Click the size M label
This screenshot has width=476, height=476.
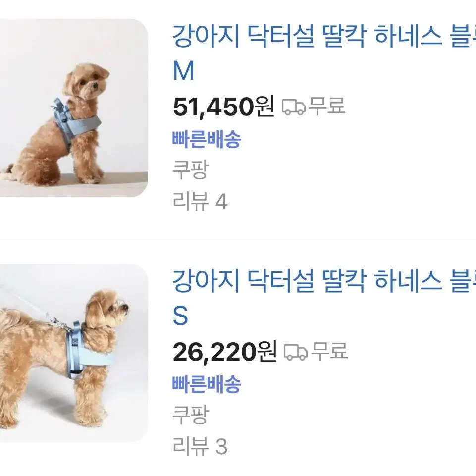coord(183,71)
